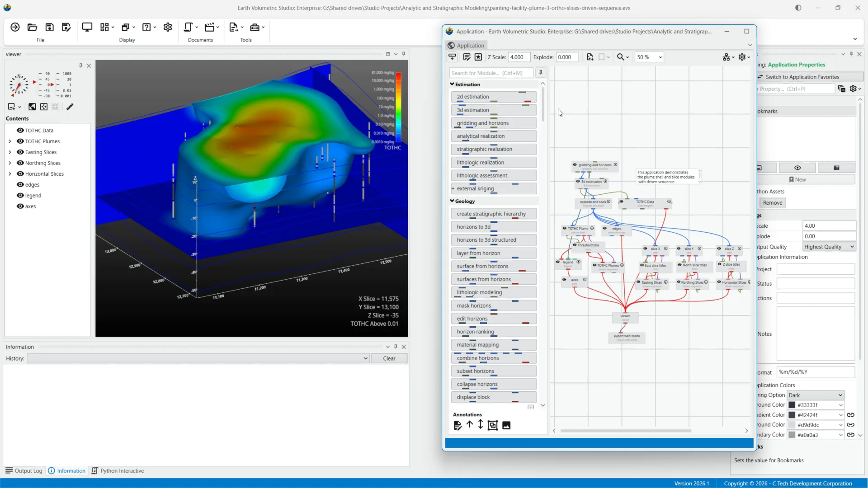
Task: Open file with the folder icon
Action: tap(32, 27)
